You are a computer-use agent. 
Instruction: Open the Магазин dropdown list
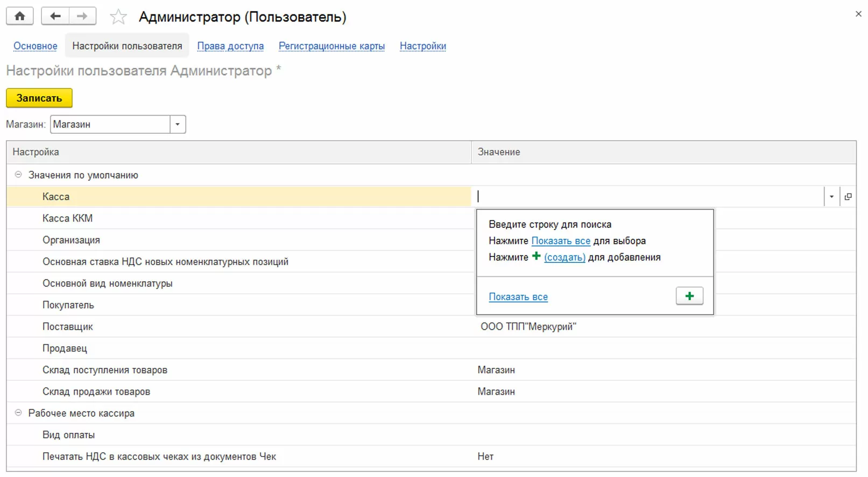(x=178, y=124)
